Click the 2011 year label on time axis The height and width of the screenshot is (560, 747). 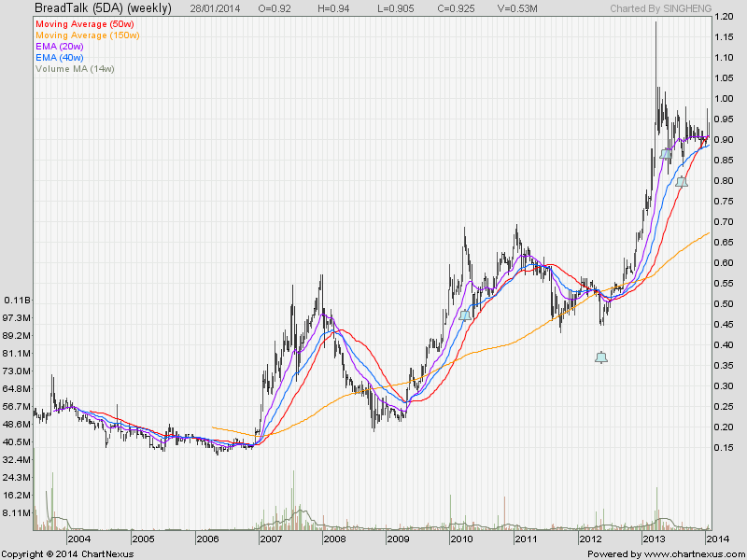tap(526, 539)
